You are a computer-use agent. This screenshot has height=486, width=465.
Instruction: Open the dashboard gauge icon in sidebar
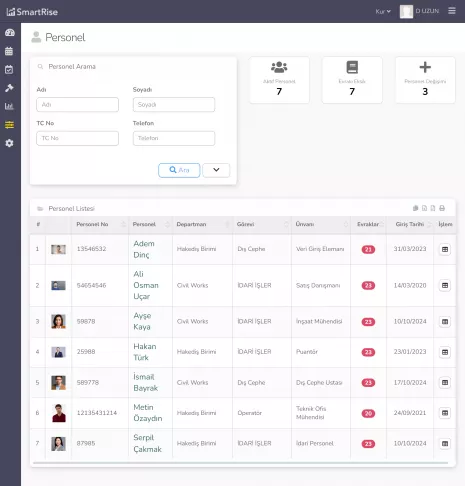coord(10,33)
